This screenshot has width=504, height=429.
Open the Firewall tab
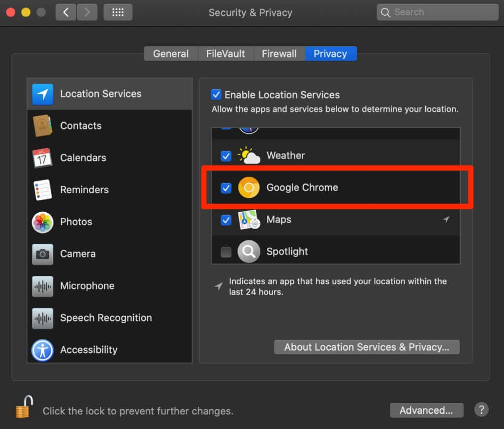[x=279, y=54]
